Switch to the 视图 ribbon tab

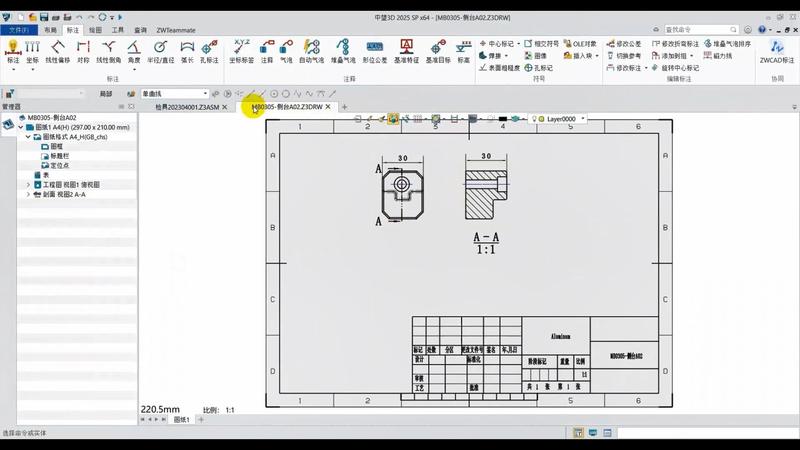[x=95, y=30]
